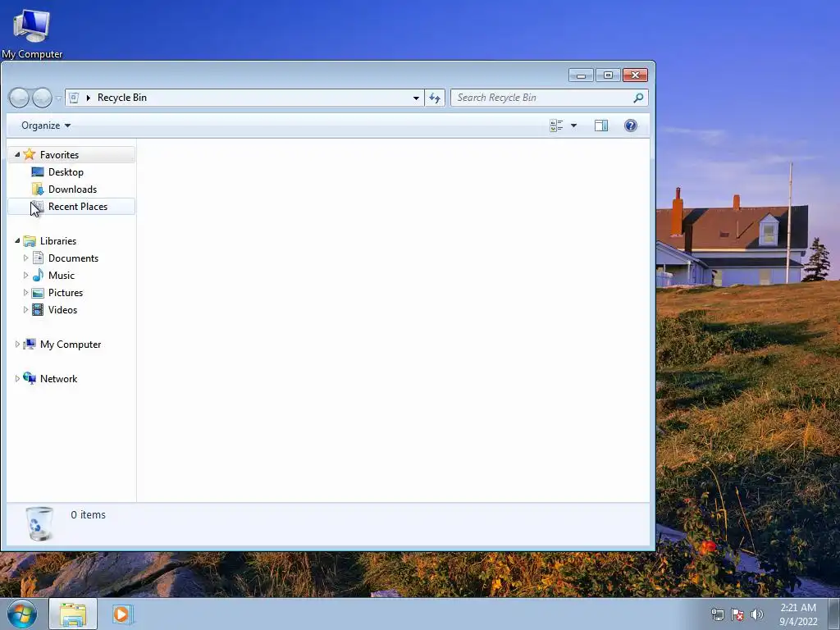Screen dimensions: 840x630
Task: Click the search magnifier icon
Action: pyautogui.click(x=638, y=98)
